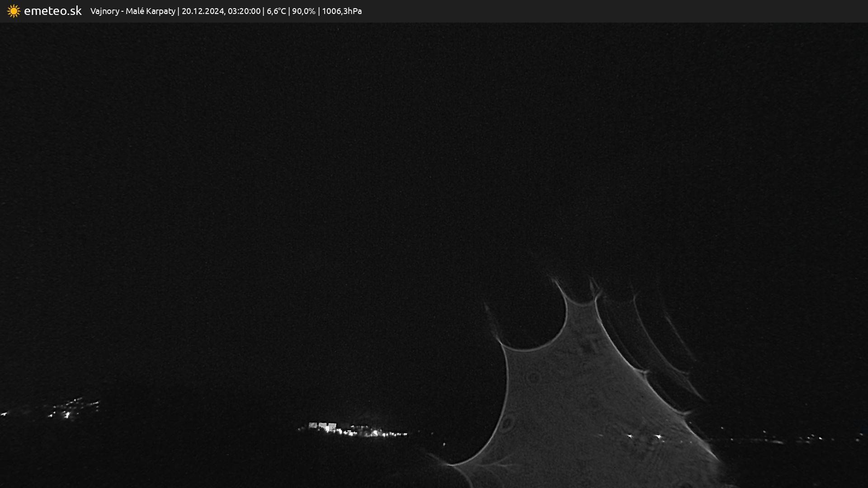Click the single isolated light left of the web base
Image resolution: width=868 pixels, height=488 pixels.
(x=444, y=444)
